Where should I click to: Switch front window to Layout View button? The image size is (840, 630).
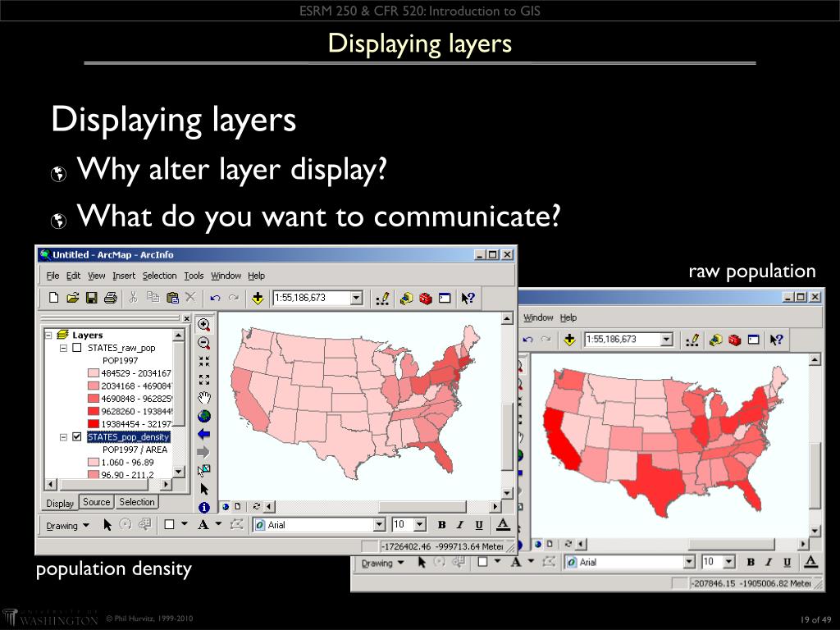pos(237,505)
